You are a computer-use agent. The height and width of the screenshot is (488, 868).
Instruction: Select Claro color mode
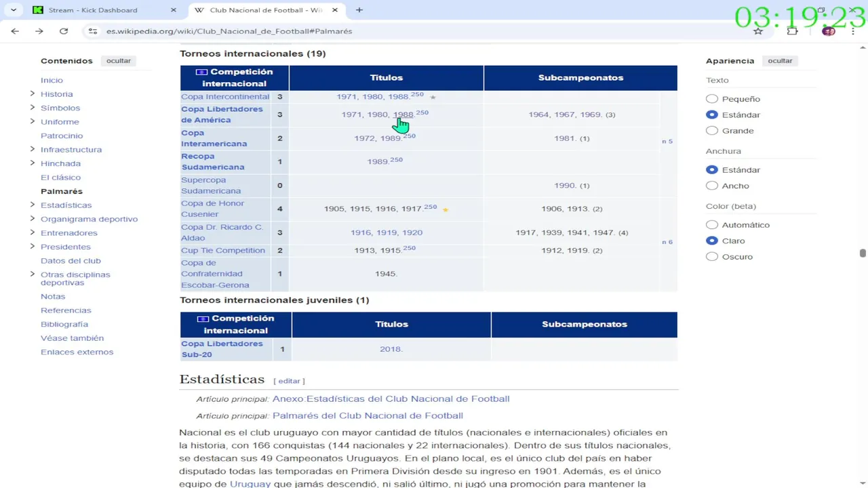coord(712,241)
